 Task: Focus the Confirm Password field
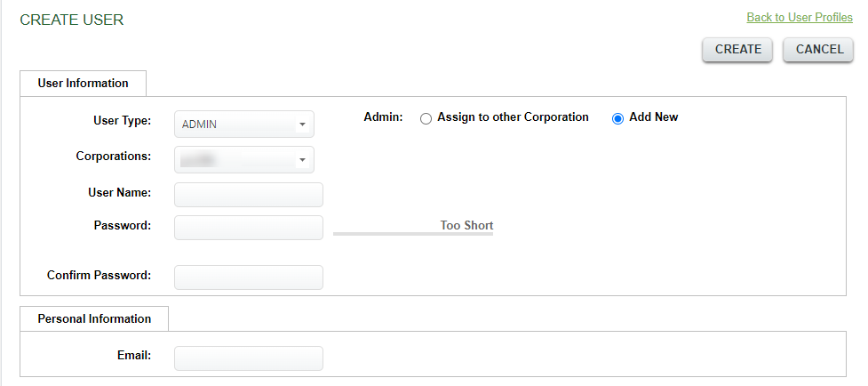tap(249, 277)
